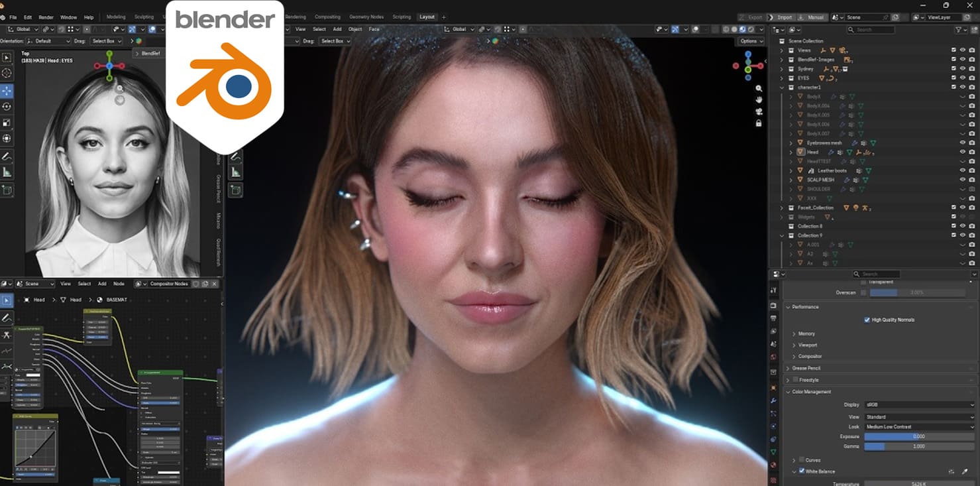The height and width of the screenshot is (486, 980).
Task: Expand the Grease Pencil panel
Action: pyautogui.click(x=789, y=368)
